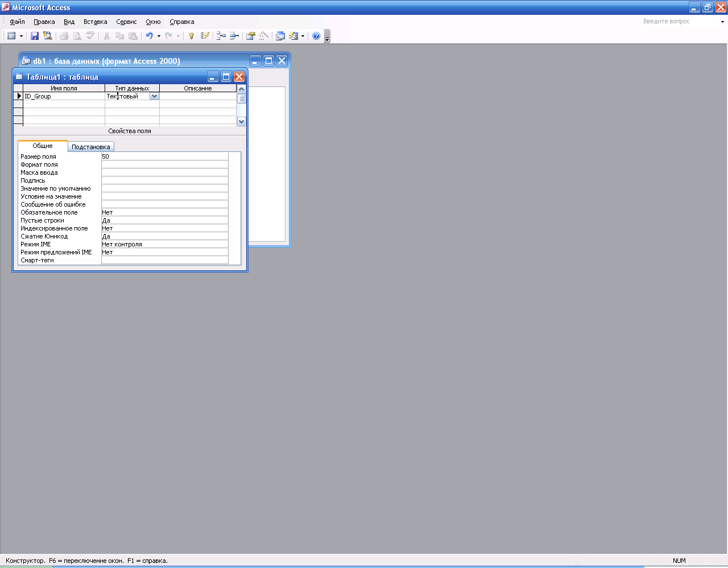Open the help question box dropdown arrow
This screenshot has height=568, width=728.
(x=722, y=22)
